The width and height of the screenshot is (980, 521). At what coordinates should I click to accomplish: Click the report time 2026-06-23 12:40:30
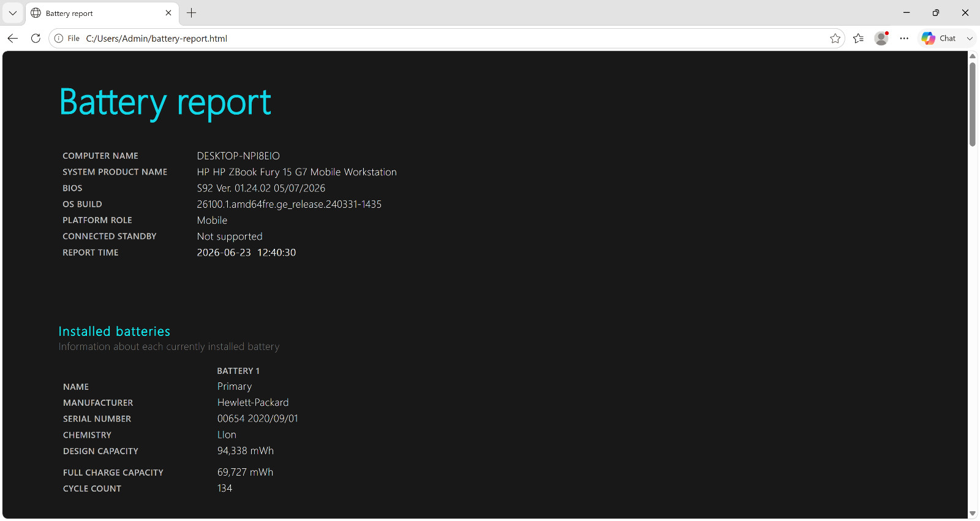246,253
